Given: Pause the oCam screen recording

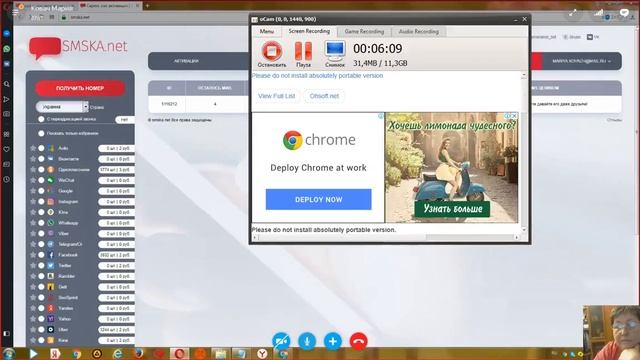Looking at the screenshot, I should pyautogui.click(x=303, y=53).
